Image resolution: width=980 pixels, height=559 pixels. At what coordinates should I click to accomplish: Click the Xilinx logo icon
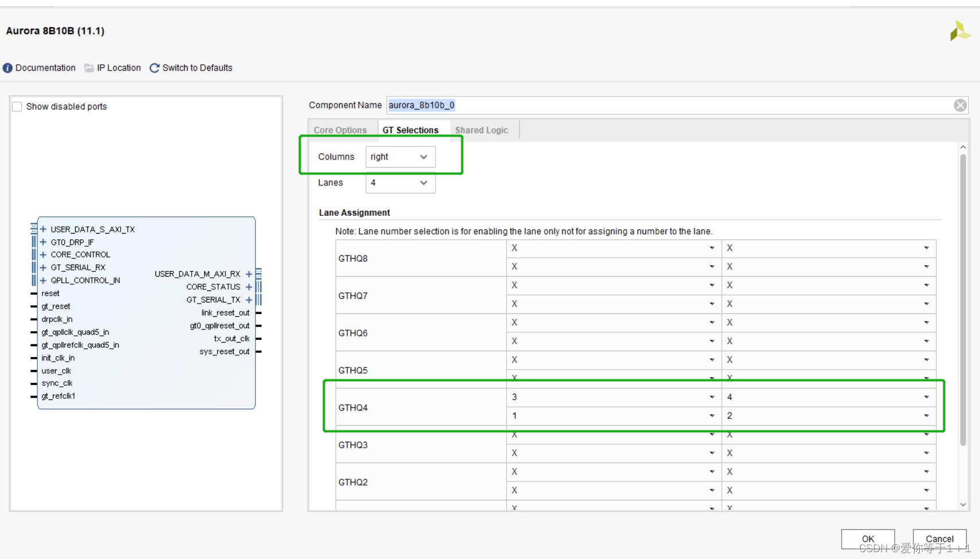959,31
